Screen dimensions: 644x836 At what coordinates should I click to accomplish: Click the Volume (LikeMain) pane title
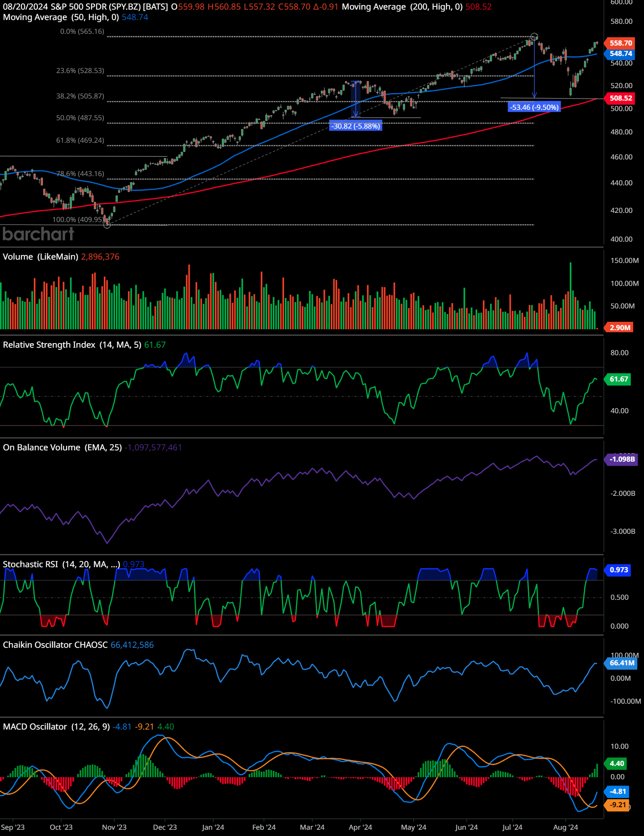tap(40, 257)
